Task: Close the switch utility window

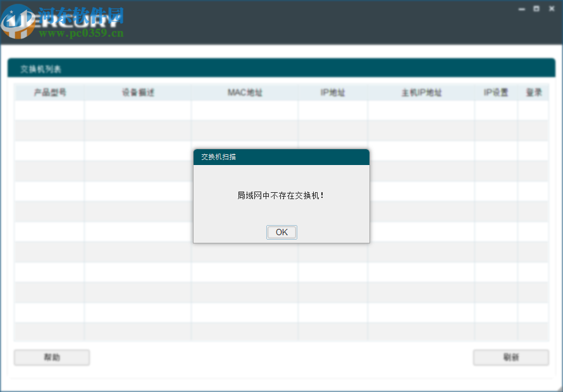Action: 552,9
